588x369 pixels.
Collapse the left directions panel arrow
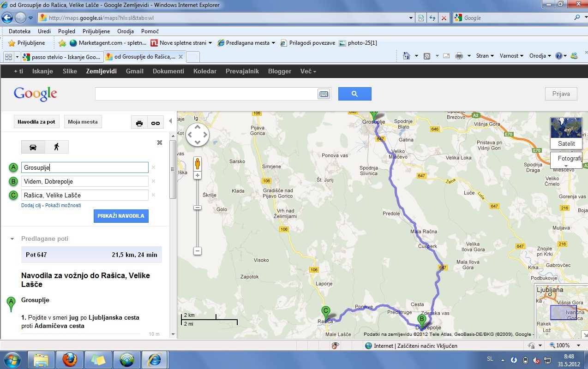(x=170, y=121)
